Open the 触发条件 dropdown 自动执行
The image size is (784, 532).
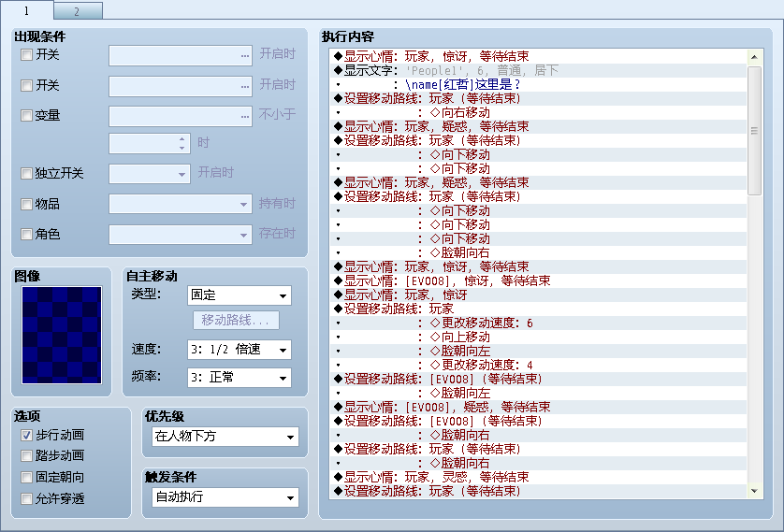[225, 497]
